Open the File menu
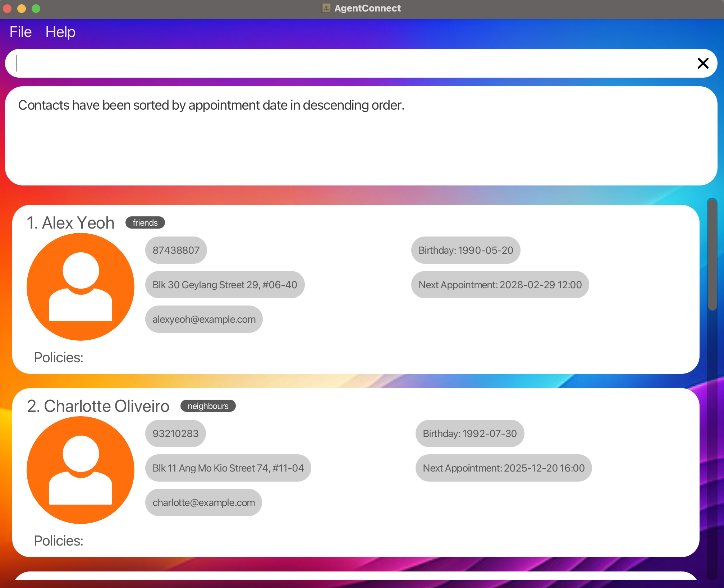Image resolution: width=724 pixels, height=588 pixels. tap(20, 32)
